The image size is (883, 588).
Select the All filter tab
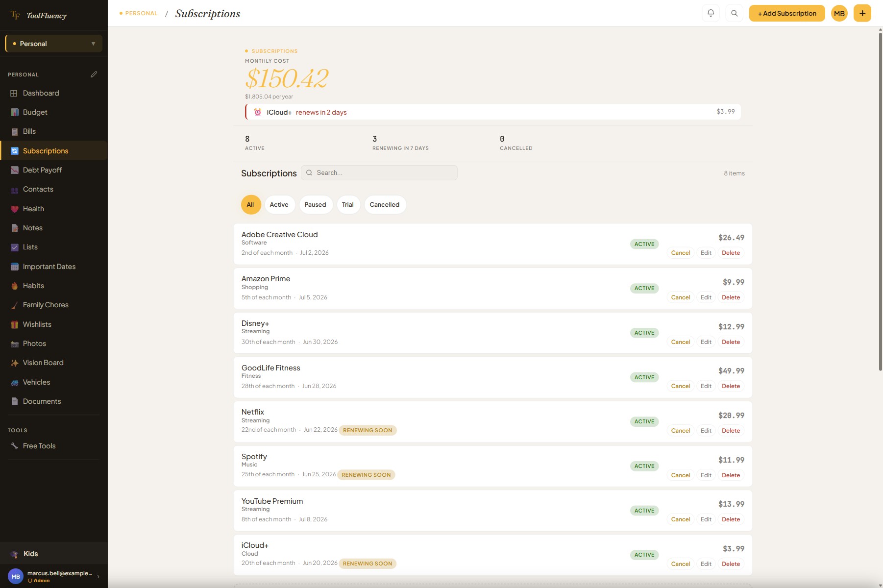[x=250, y=205]
